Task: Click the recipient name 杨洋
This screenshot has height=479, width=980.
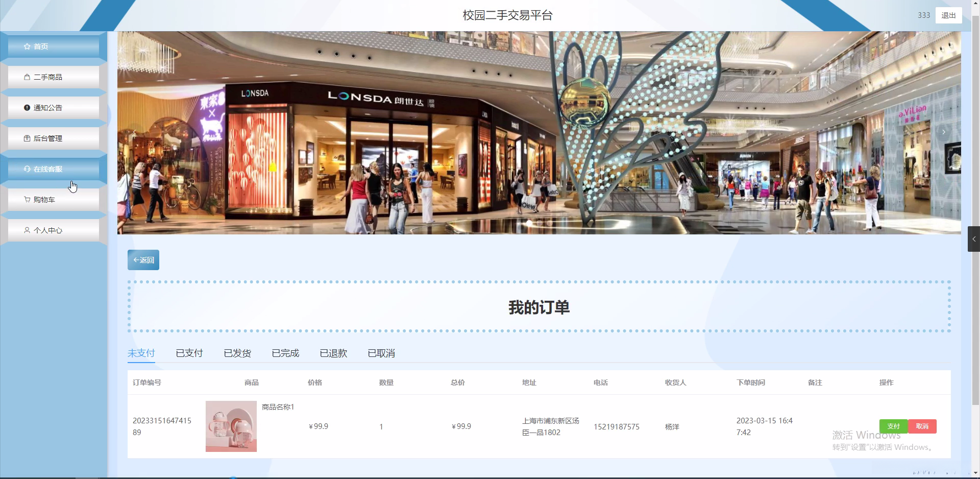Action: tap(672, 427)
